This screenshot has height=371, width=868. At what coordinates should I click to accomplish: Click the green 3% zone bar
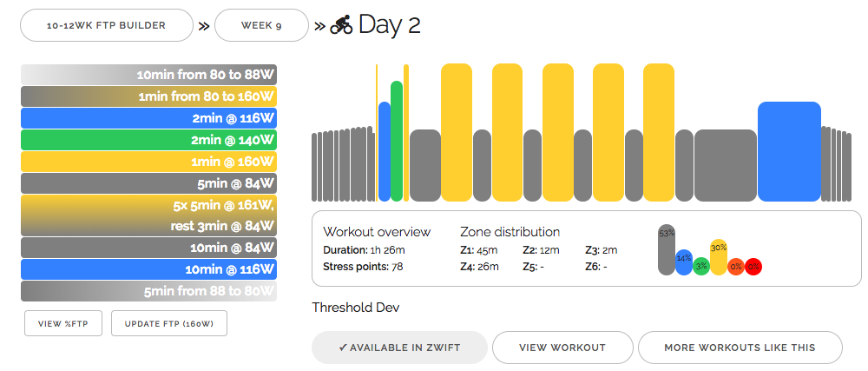point(701,266)
